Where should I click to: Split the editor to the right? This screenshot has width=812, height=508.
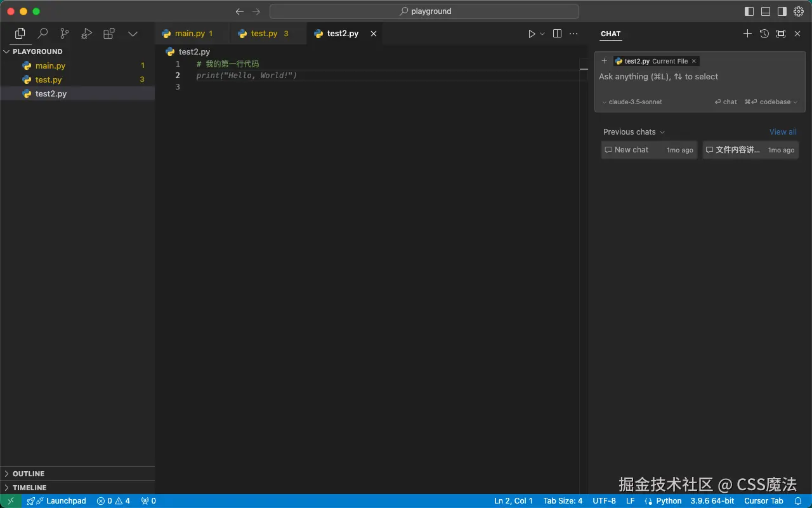(557, 34)
